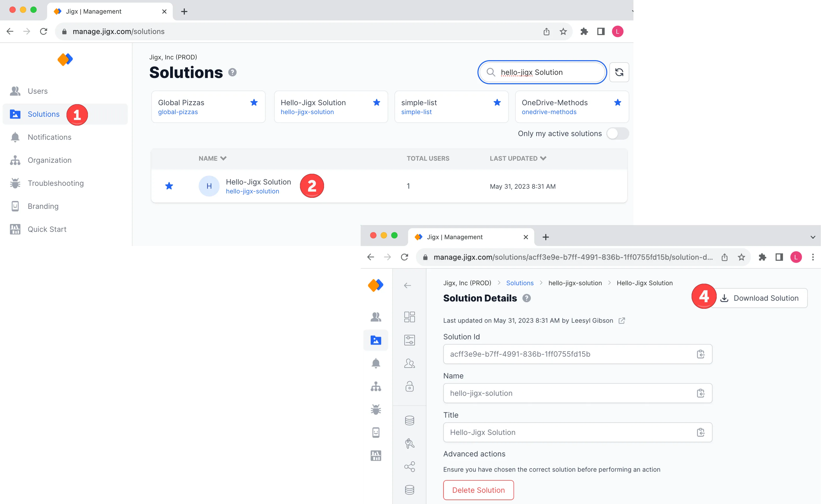Toggle star on Hello-Jigx Solution table row
This screenshot has width=835, height=504.
pyautogui.click(x=169, y=186)
